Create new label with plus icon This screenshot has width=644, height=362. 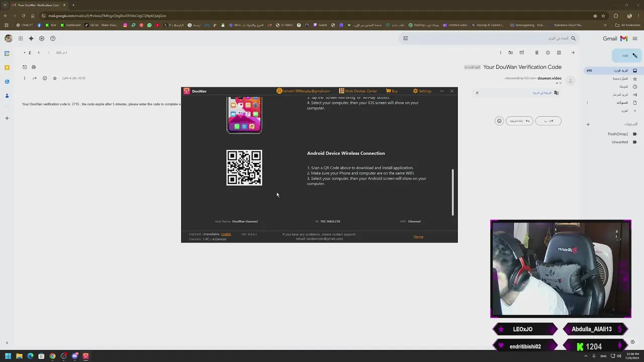tap(588, 124)
